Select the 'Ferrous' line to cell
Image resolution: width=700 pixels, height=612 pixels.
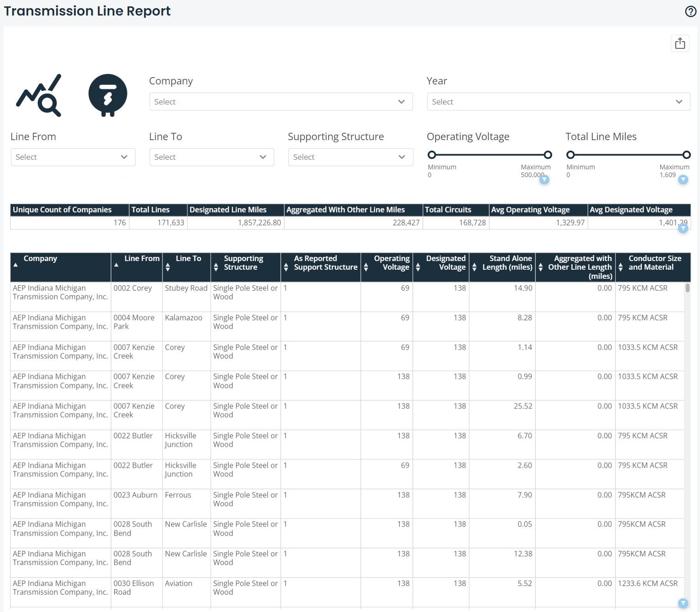(x=186, y=504)
